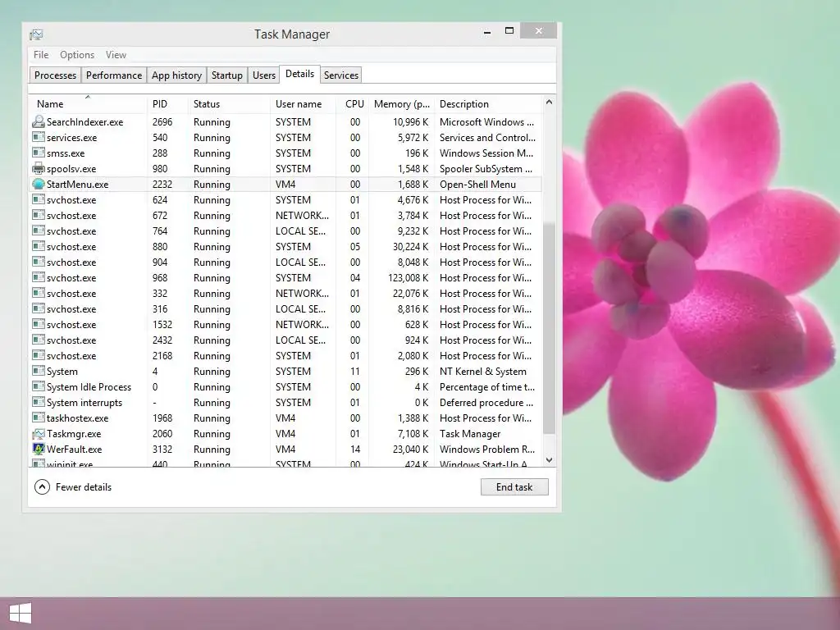The width and height of the screenshot is (840, 630).
Task: Open the File menu
Action: click(x=41, y=55)
